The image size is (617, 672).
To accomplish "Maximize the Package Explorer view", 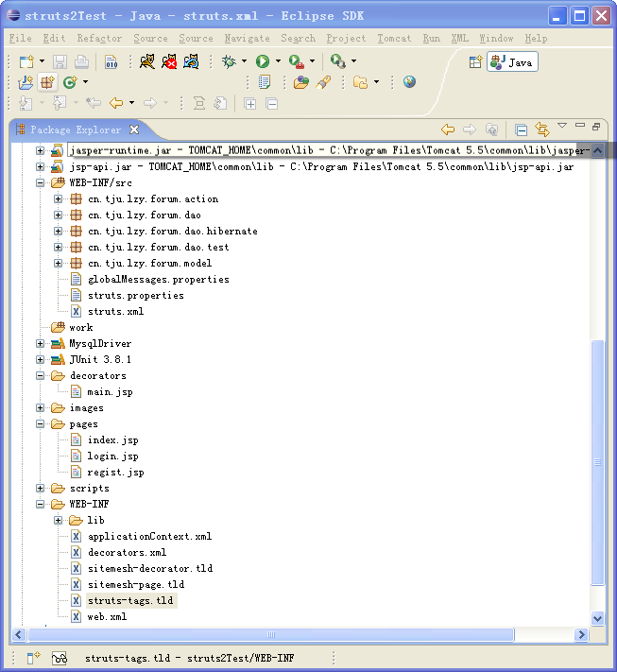I will (x=596, y=127).
